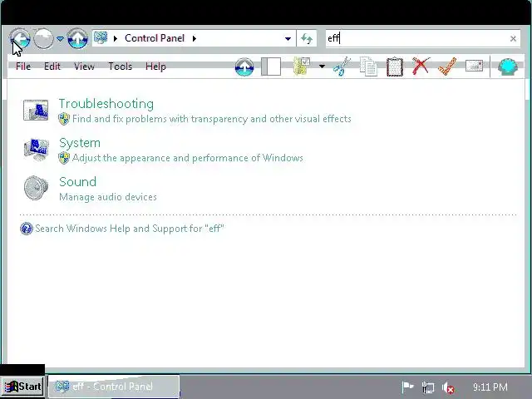Screen dimensions: 532x399
Task: Click the Copy pages icon
Action: (368, 66)
